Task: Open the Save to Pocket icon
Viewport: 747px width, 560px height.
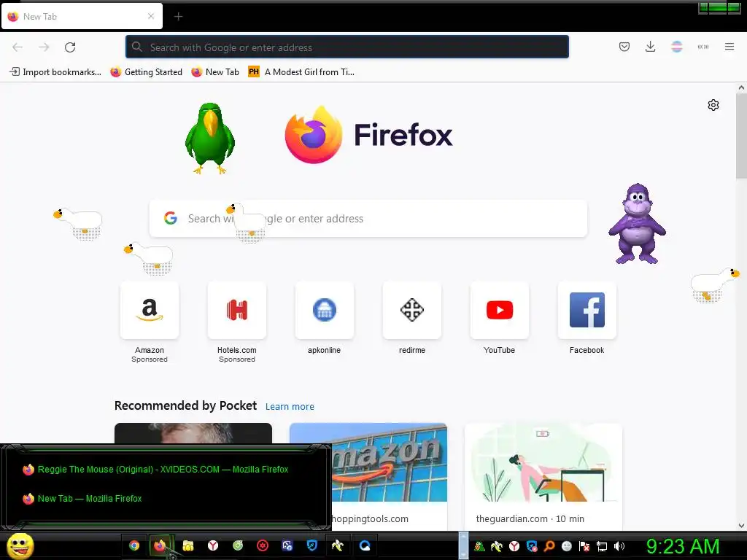Action: coord(624,47)
